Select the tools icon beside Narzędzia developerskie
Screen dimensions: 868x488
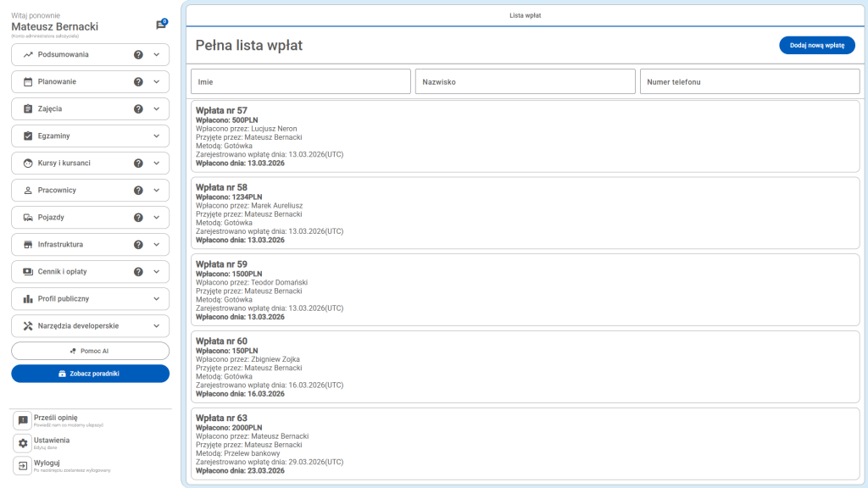click(x=25, y=325)
